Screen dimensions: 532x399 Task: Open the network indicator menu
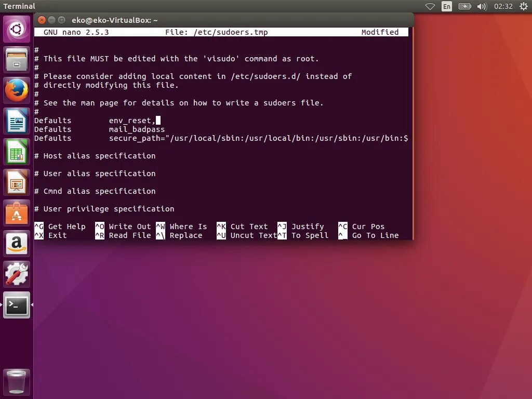tap(430, 6)
